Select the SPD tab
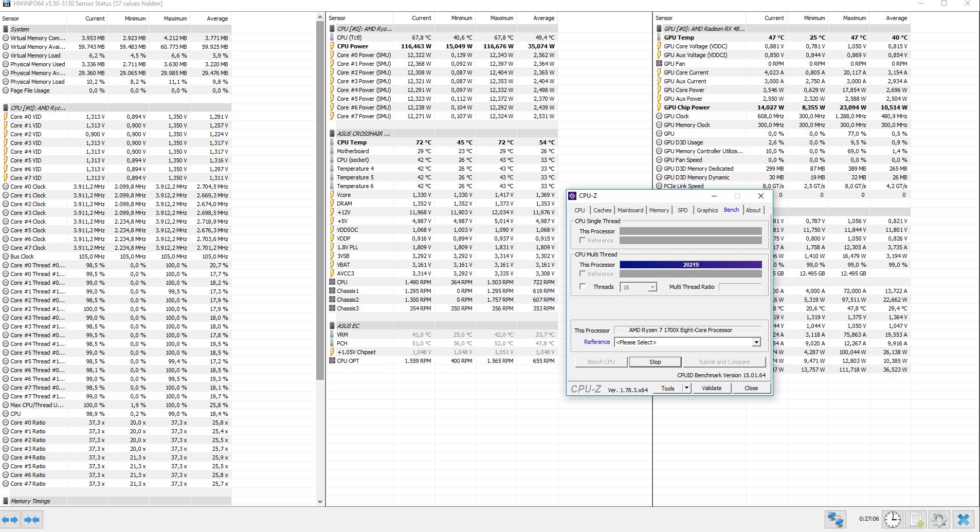 coord(682,210)
